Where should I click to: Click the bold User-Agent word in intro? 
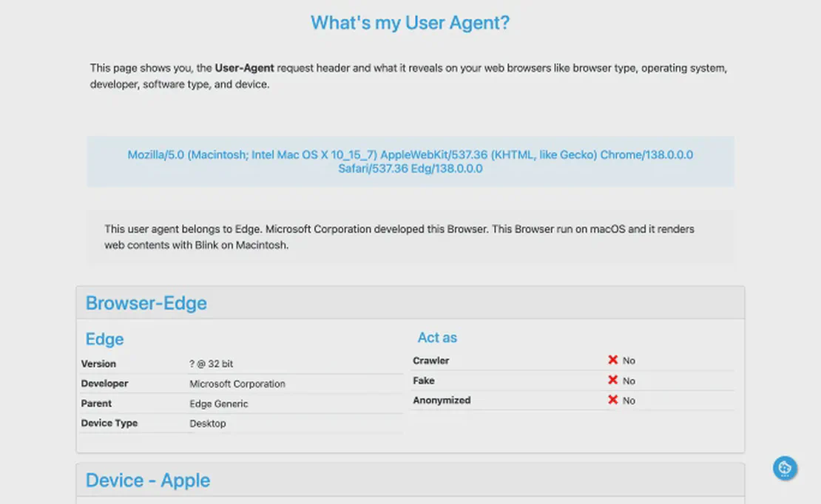(x=244, y=68)
